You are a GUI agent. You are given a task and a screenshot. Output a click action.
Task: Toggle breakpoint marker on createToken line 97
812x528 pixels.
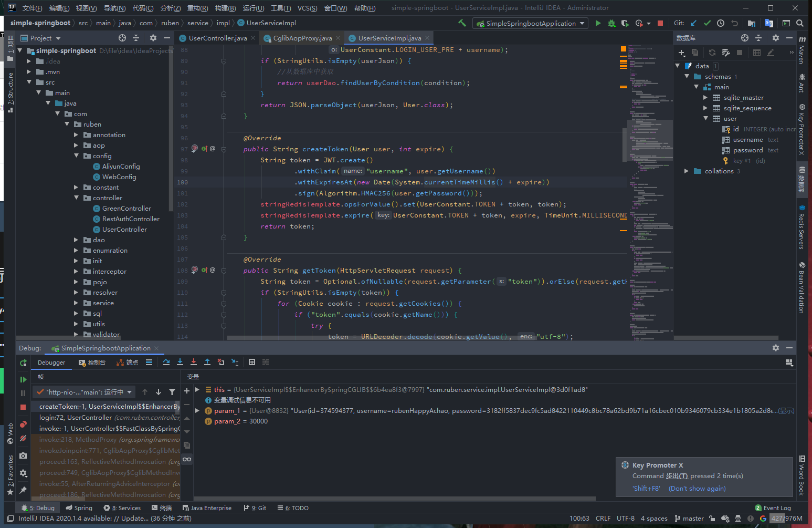tap(195, 149)
